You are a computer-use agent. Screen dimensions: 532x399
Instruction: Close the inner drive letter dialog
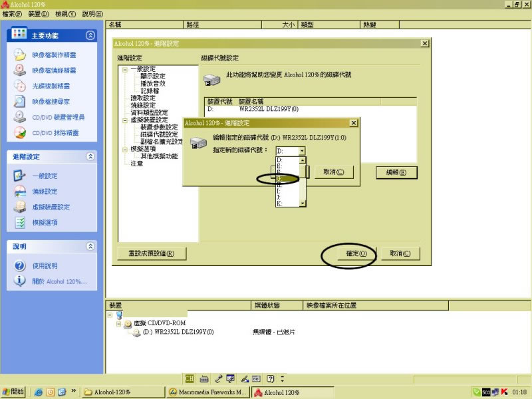coord(354,123)
